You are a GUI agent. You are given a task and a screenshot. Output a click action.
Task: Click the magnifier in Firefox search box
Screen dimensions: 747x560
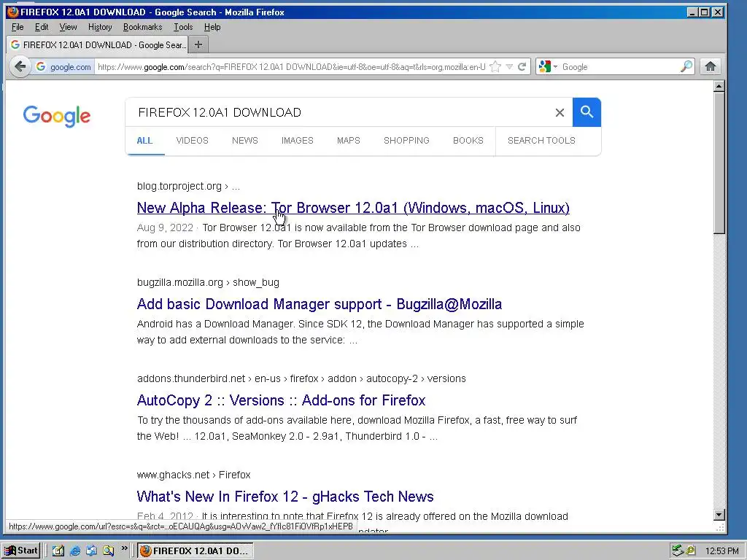(x=686, y=66)
